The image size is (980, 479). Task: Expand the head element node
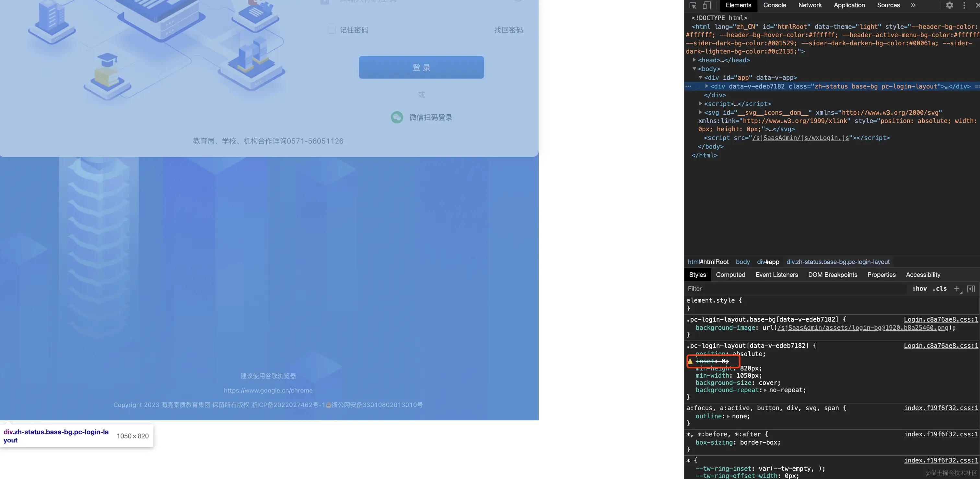pos(694,60)
